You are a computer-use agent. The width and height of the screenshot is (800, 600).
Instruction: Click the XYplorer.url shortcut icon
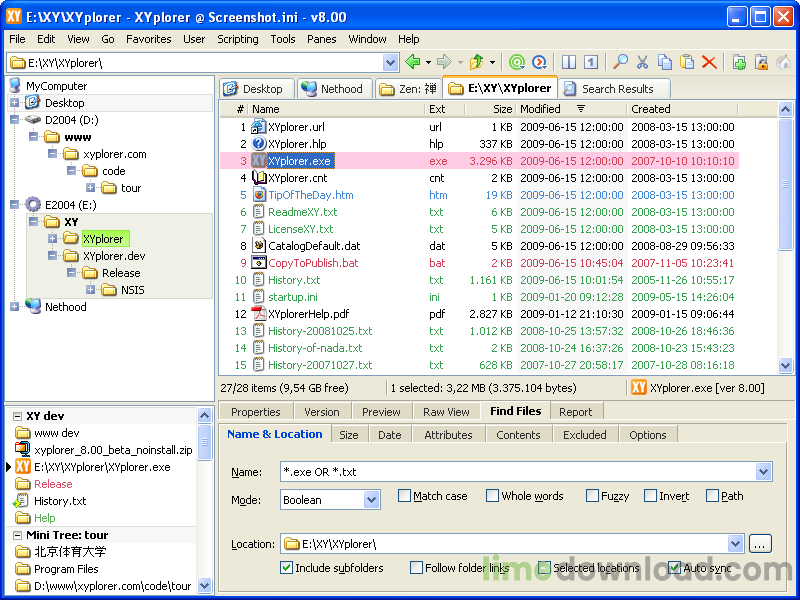pos(259,127)
